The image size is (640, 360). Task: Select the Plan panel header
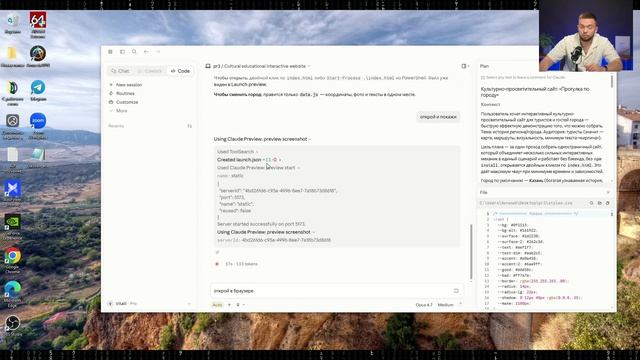[484, 66]
